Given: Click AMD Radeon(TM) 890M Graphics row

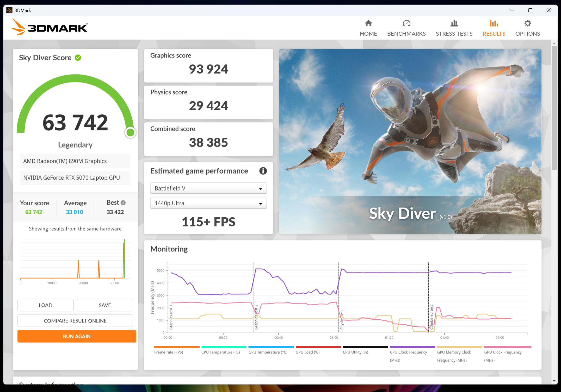Looking at the screenshot, I should pos(75,161).
